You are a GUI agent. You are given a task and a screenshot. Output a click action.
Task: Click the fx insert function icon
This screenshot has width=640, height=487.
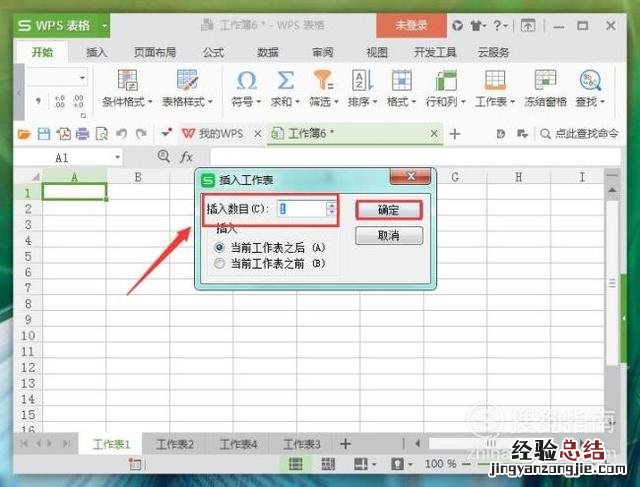[x=186, y=157]
